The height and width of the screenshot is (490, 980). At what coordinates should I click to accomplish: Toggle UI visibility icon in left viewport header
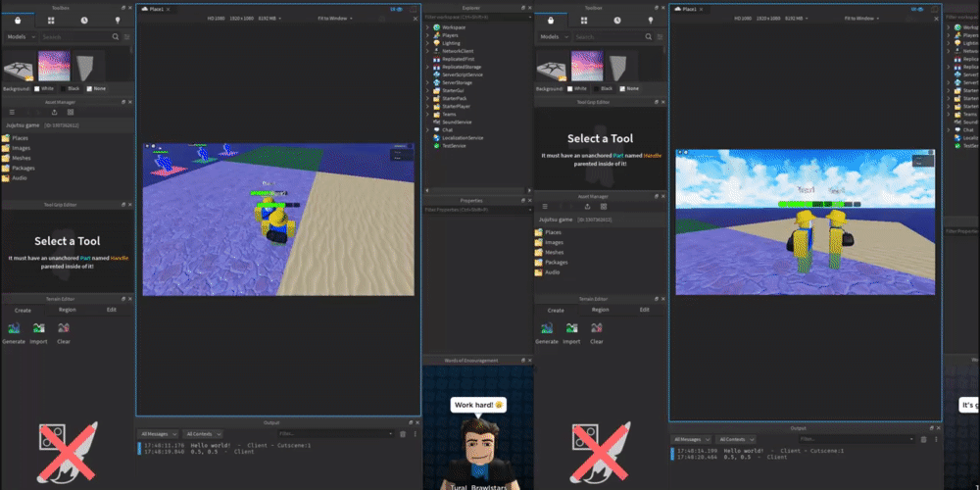(x=395, y=10)
